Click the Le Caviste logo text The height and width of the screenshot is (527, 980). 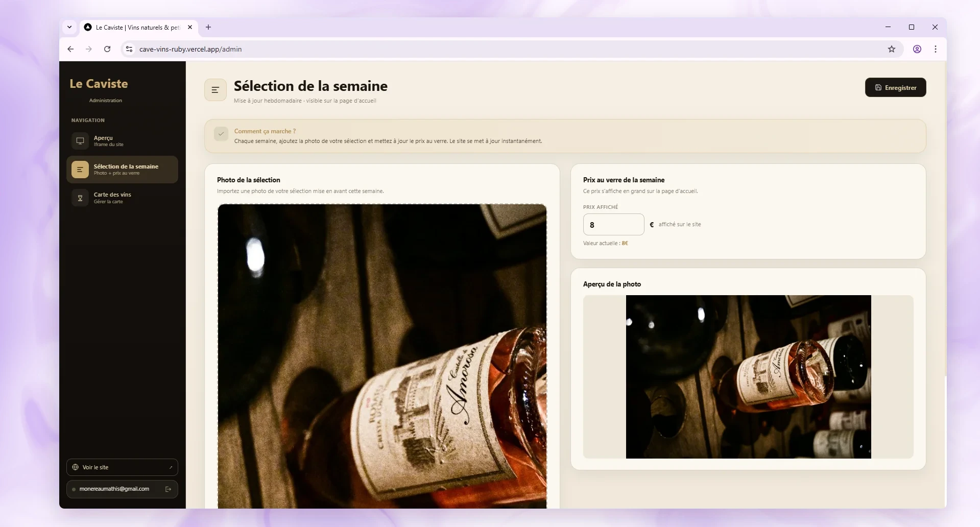(99, 84)
